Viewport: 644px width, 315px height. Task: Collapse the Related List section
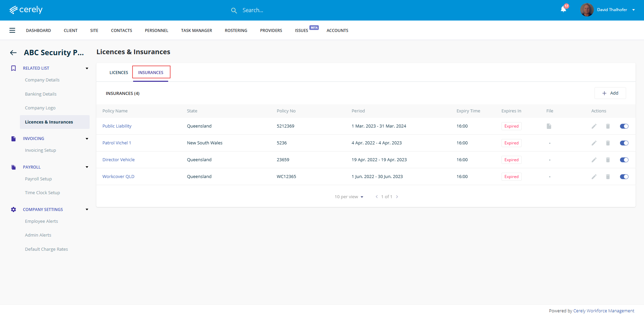(x=87, y=68)
